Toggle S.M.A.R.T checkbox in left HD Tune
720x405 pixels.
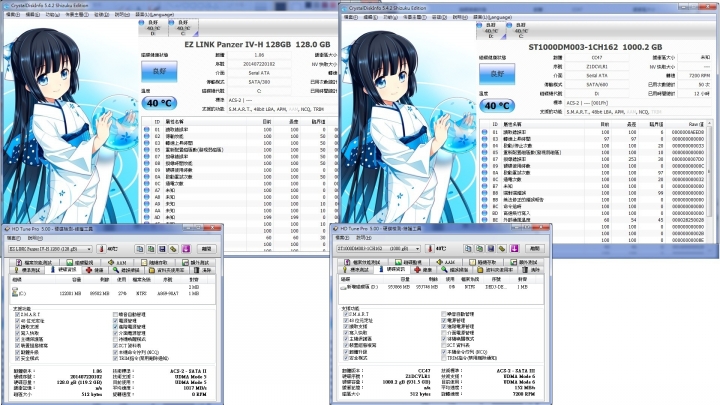tap(17, 315)
